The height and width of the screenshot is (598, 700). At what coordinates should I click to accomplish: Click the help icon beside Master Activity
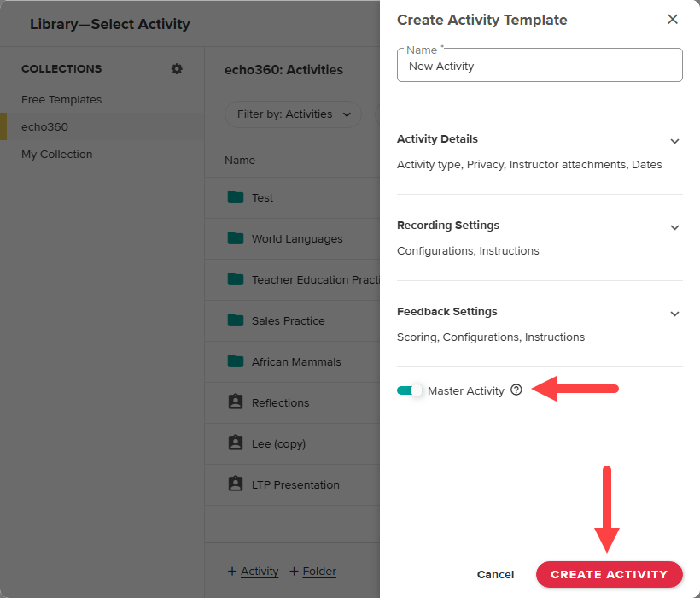516,390
